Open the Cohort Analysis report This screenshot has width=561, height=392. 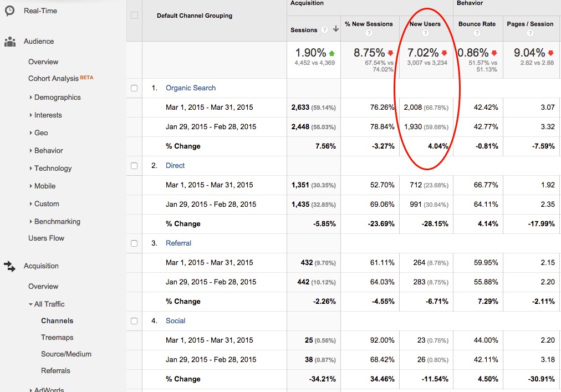point(53,79)
